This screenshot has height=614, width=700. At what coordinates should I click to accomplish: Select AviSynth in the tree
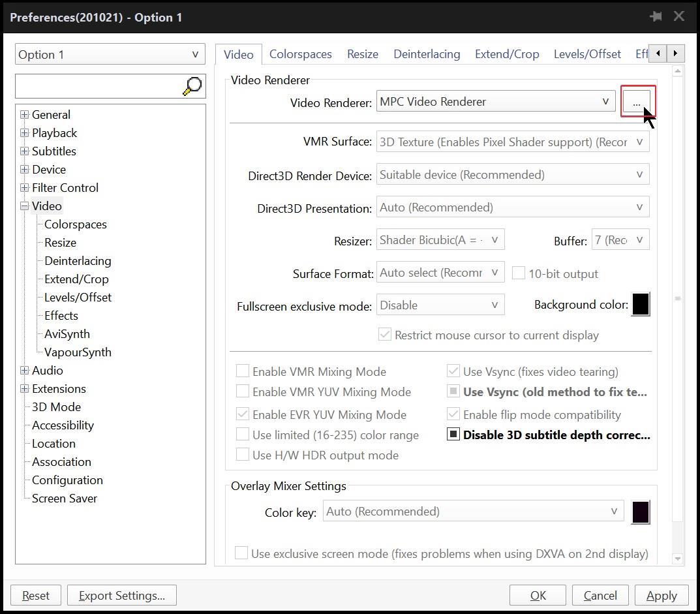pos(67,334)
